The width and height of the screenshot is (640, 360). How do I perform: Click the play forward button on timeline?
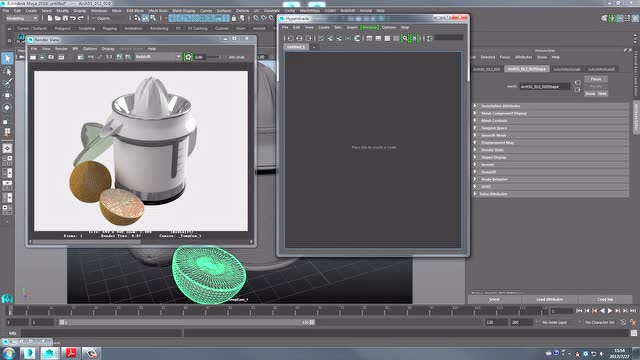(x=610, y=311)
